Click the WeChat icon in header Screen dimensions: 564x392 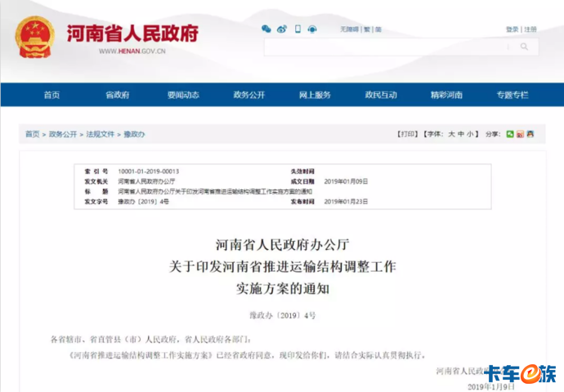(x=266, y=29)
